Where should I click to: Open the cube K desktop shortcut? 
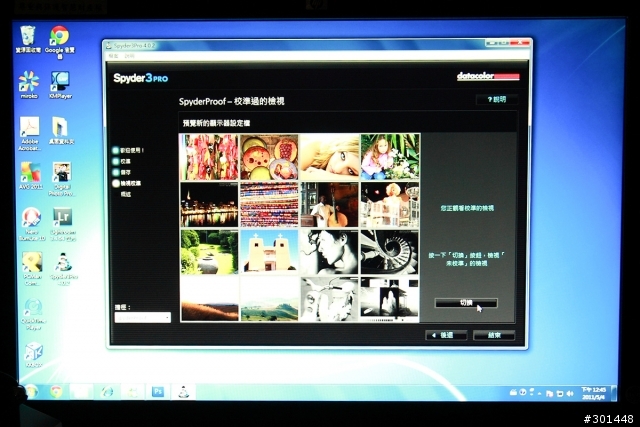(33, 354)
